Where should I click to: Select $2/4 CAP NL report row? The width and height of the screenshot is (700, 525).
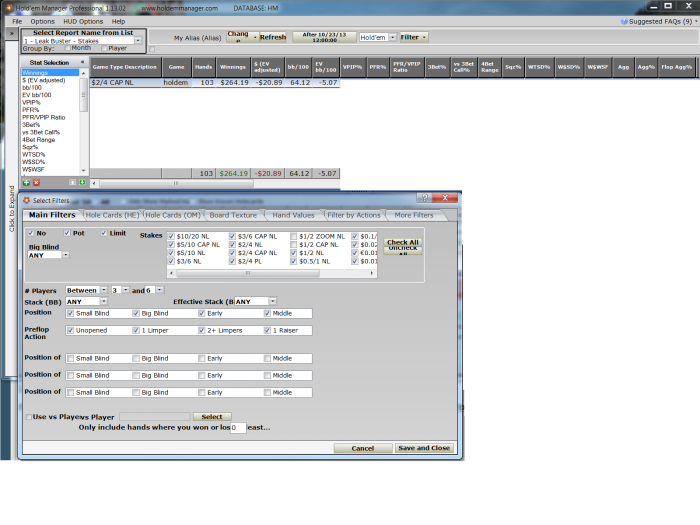[x=214, y=83]
